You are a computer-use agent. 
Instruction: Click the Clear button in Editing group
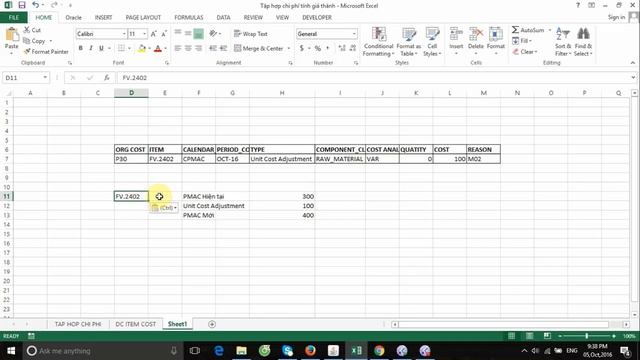(x=525, y=52)
